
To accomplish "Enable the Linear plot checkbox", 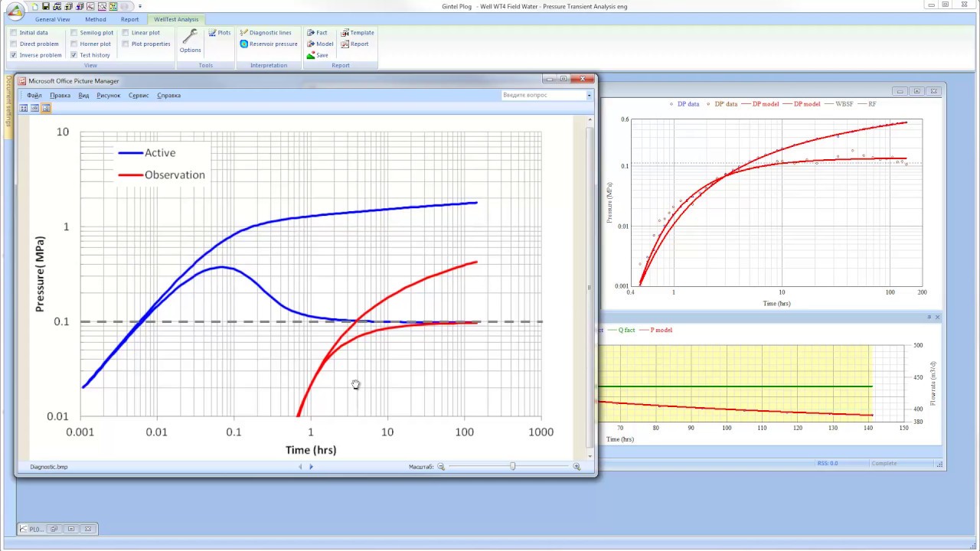I will click(x=126, y=33).
